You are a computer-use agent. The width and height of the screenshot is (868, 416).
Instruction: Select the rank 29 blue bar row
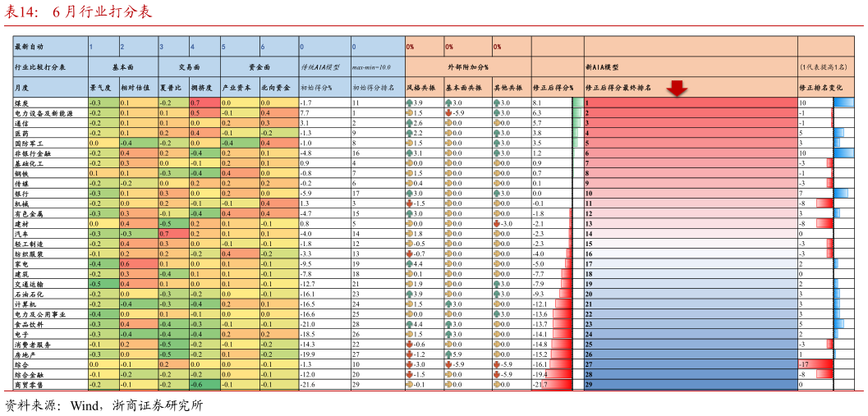pos(690,384)
